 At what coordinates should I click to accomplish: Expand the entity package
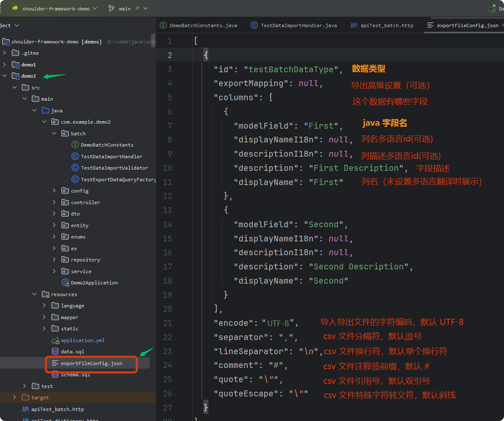[x=54, y=226]
